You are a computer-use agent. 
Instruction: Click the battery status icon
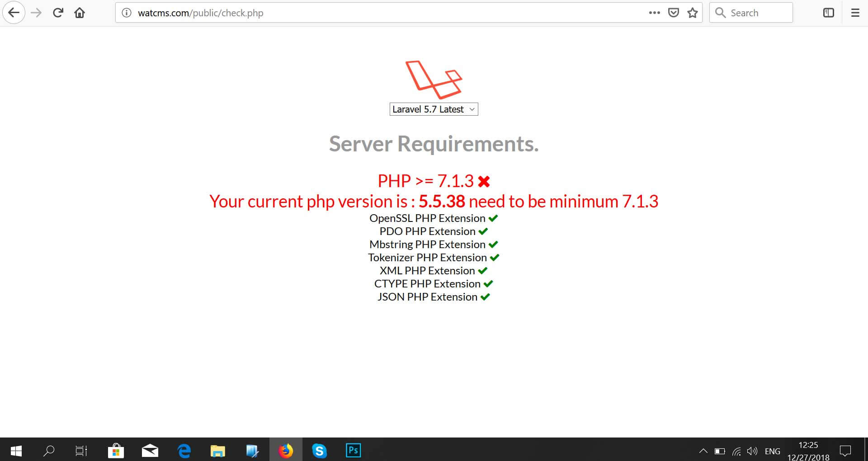[x=720, y=451]
